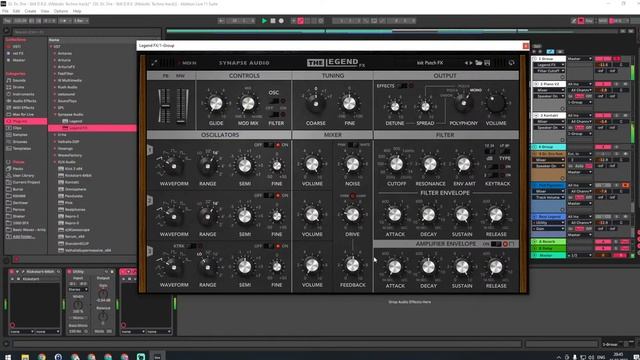Open the Legend FX preset folder icon

tap(478, 63)
